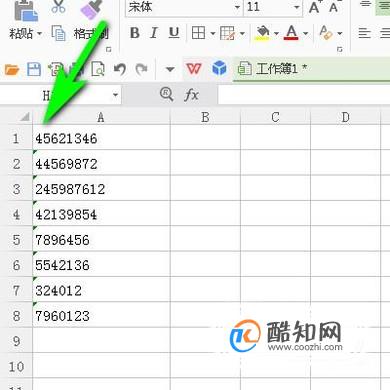Redo the last undone action
Image resolution: width=390 pixels, height=390 pixels.
(141, 69)
